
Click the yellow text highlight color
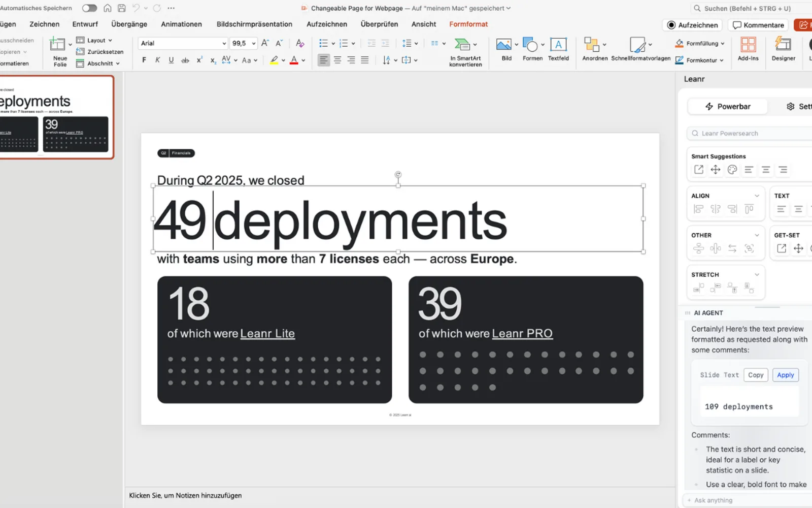[x=274, y=60]
